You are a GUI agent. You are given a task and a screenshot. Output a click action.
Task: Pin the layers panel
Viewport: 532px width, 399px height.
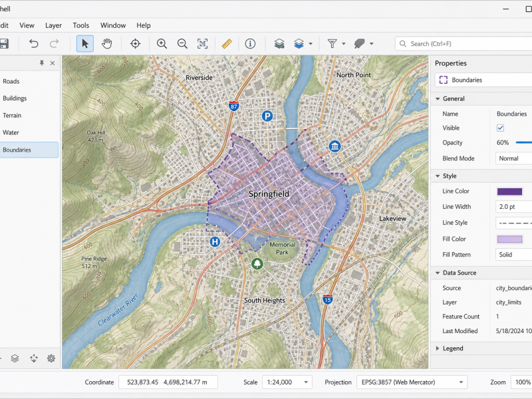[x=42, y=63]
